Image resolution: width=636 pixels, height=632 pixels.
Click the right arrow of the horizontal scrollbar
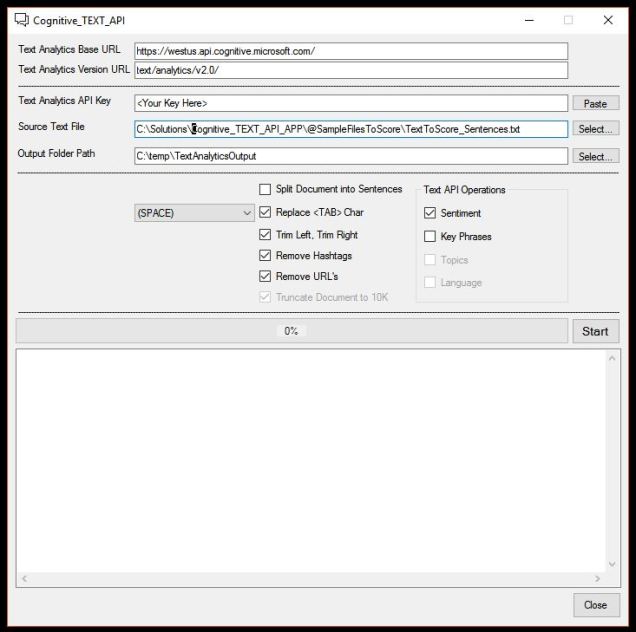tap(598, 579)
